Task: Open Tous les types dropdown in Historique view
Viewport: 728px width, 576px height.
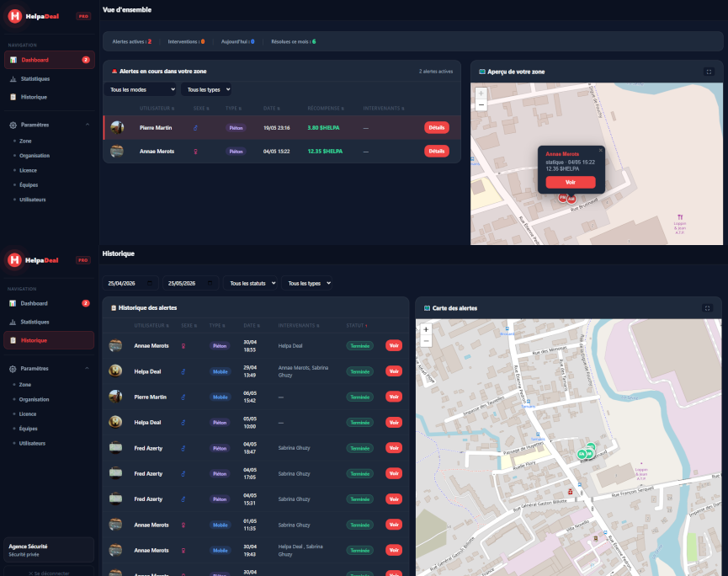Action: coord(307,283)
